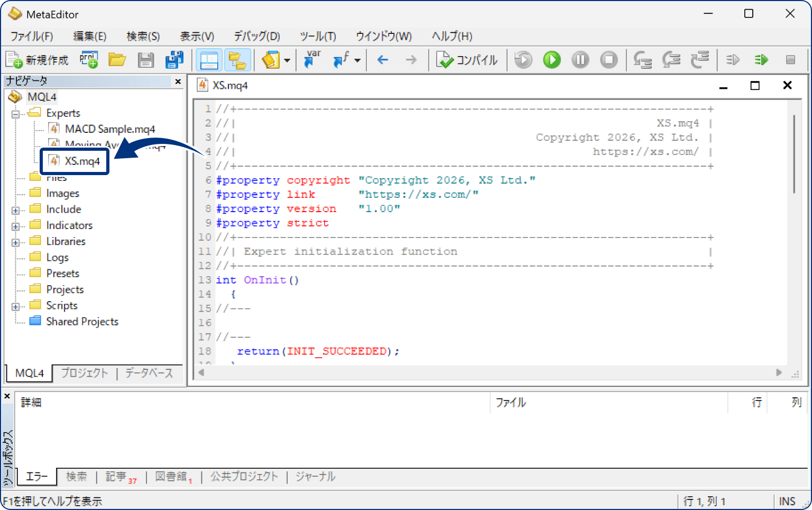Open the ツール(T) menu
Screen dimensions: 812x510
[x=318, y=36]
